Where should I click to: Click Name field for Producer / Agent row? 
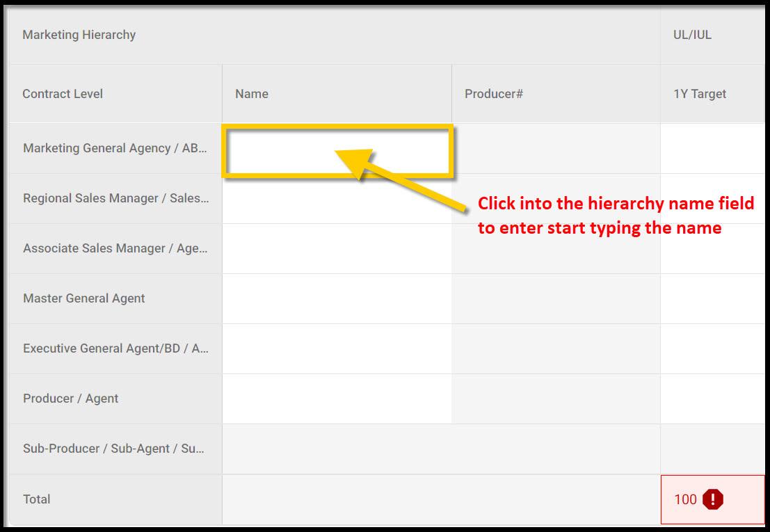(x=337, y=399)
